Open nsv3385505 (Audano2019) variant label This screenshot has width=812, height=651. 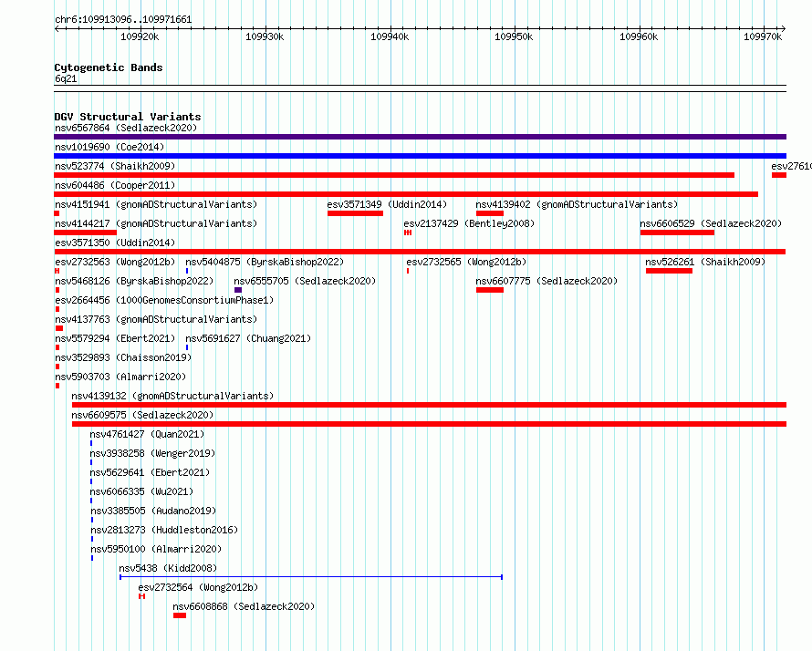pos(154,511)
